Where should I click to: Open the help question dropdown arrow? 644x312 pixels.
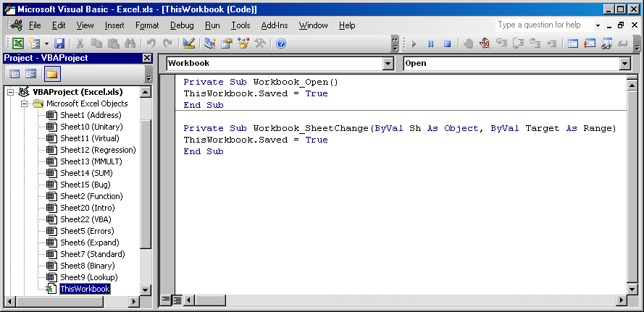tap(598, 25)
